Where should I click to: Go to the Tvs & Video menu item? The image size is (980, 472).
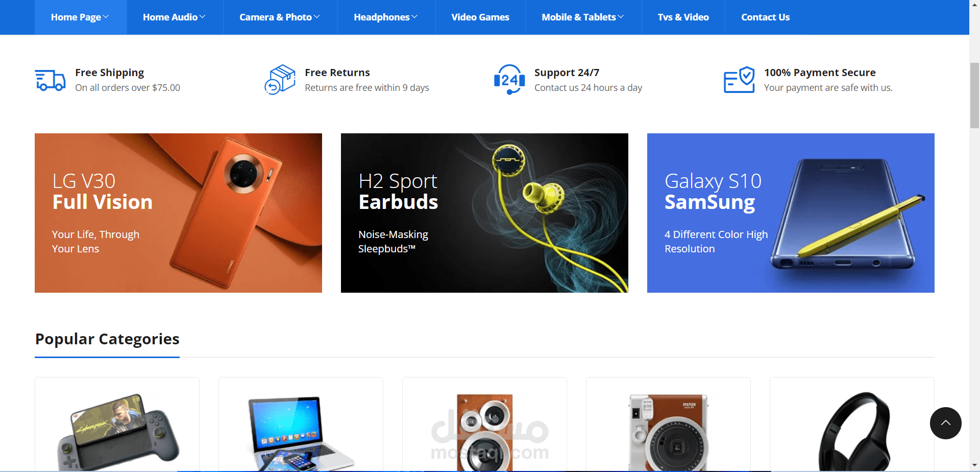(683, 17)
